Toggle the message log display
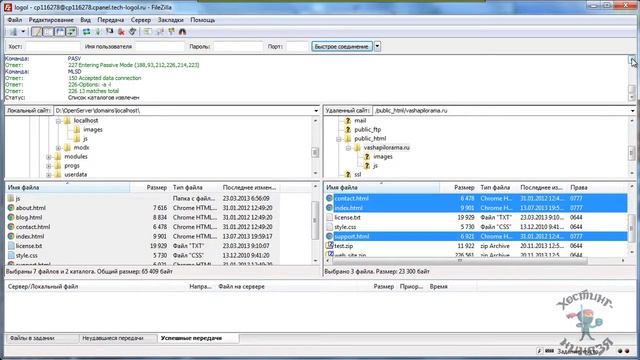This screenshot has width=640, height=360. (36, 31)
